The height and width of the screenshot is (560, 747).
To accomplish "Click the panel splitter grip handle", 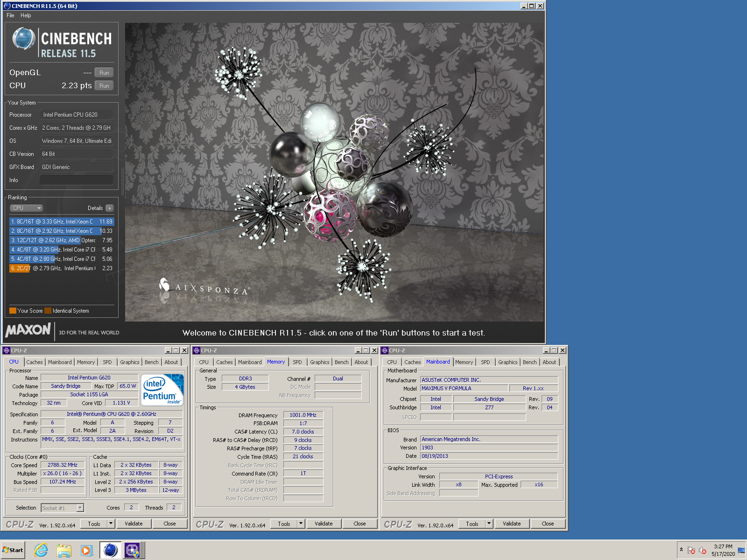I will pos(122,181).
